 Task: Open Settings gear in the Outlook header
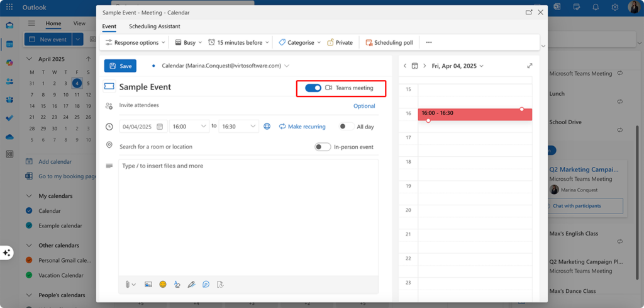click(615, 7)
